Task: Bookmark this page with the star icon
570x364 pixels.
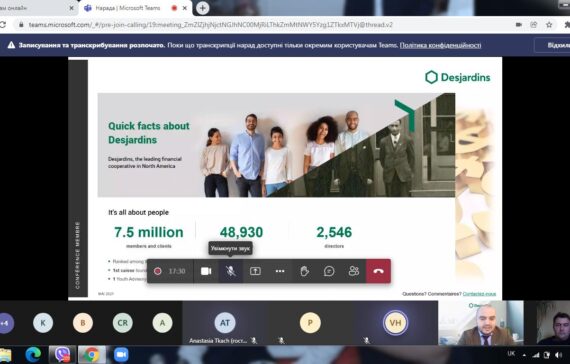Action: coord(549,25)
